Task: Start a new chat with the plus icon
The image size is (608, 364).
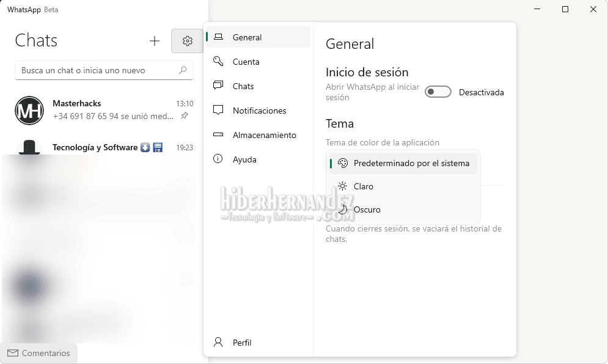Action: (x=155, y=41)
